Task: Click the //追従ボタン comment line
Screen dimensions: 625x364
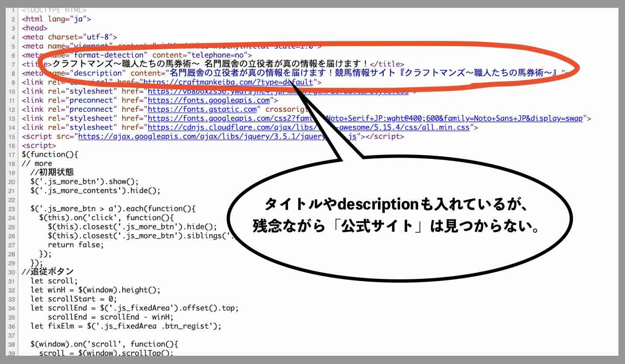Action: [x=48, y=272]
